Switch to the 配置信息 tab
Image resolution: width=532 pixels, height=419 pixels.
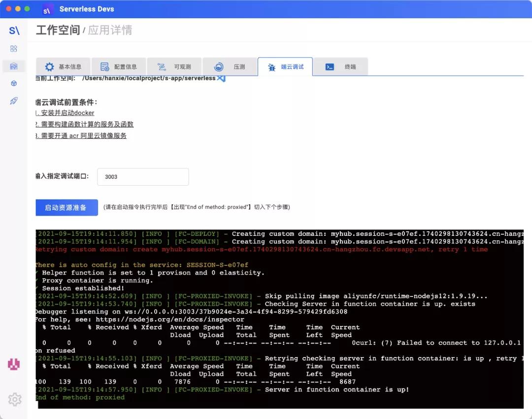pyautogui.click(x=119, y=67)
